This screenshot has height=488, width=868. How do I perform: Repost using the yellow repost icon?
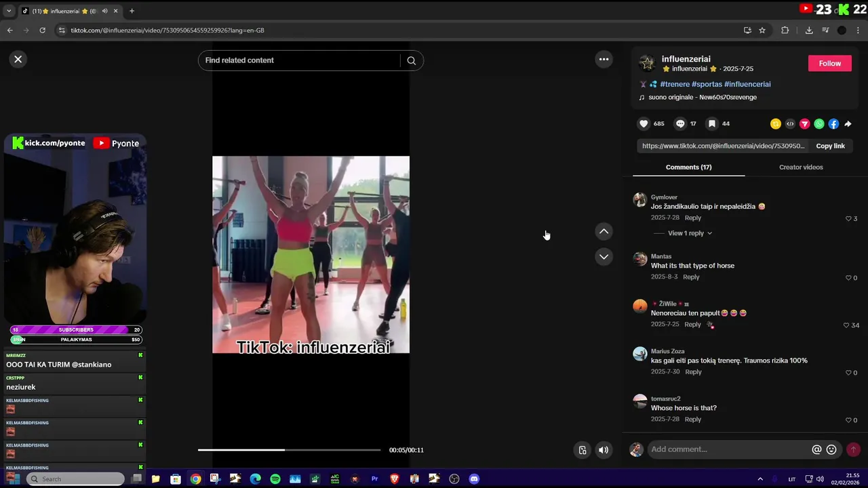click(x=776, y=124)
